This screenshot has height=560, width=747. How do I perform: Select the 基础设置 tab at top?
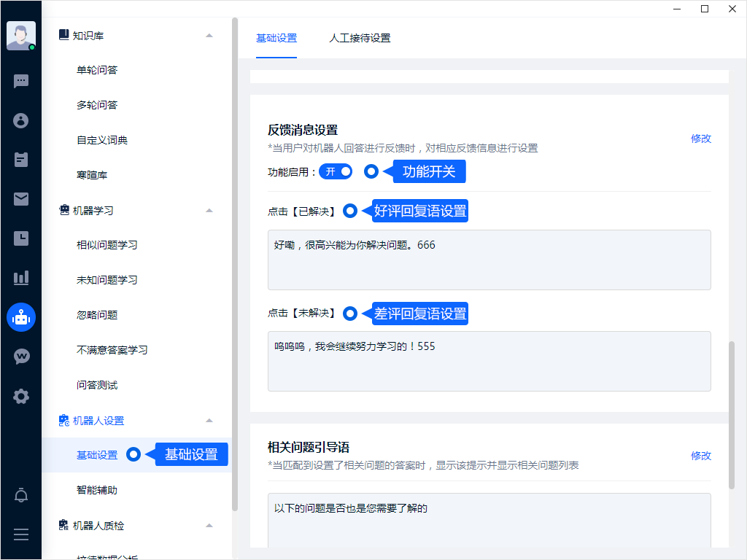point(276,38)
